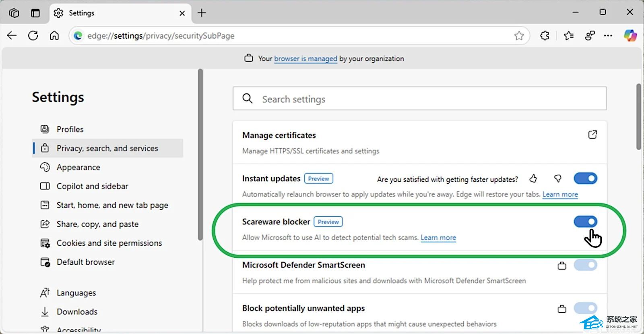
Task: Toggle Scareware blocker switch
Action: (585, 222)
